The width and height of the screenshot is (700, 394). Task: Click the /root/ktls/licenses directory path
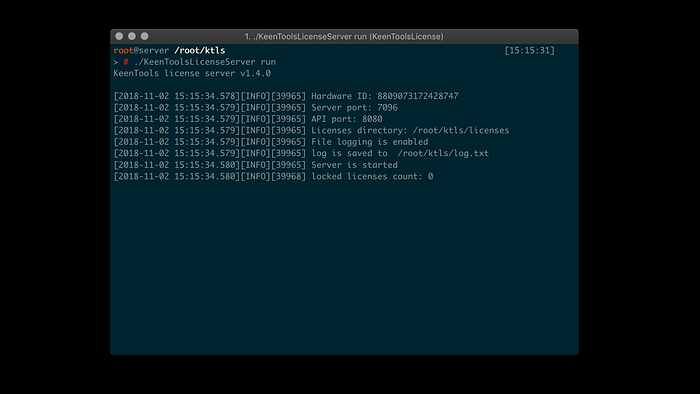461,130
